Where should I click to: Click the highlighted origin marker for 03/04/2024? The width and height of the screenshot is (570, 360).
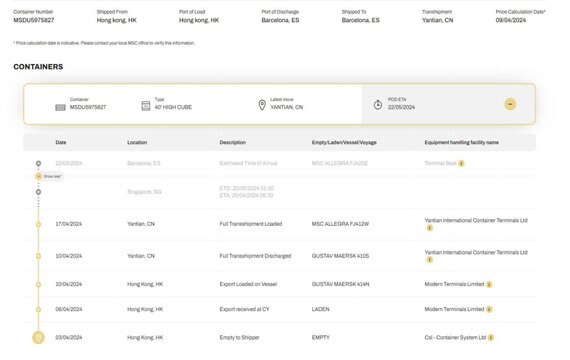click(x=38, y=337)
